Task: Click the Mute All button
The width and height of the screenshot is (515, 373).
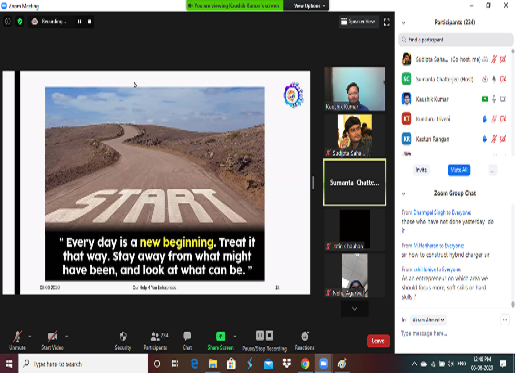Action: pos(459,170)
